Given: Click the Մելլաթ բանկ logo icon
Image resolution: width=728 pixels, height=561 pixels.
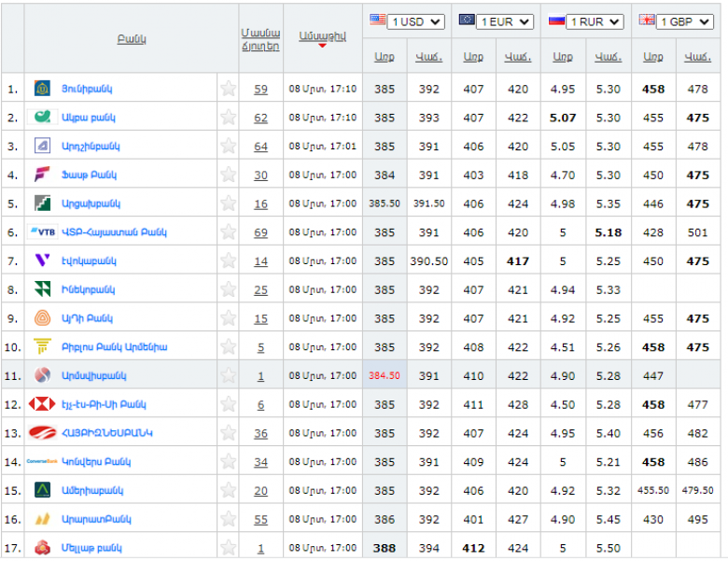Looking at the screenshot, I should coord(42,548).
